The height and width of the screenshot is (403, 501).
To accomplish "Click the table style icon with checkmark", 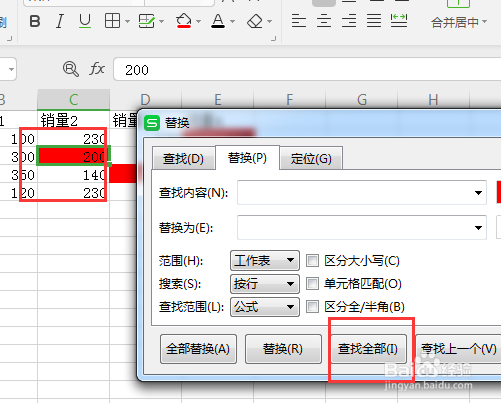I will (147, 21).
